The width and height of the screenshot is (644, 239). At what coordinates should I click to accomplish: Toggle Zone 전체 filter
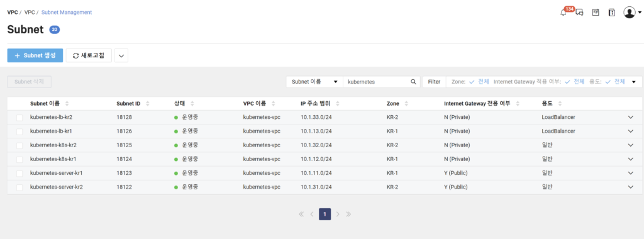click(479, 82)
